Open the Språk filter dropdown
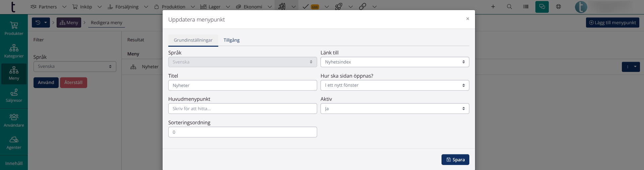The image size is (644, 170). click(x=75, y=67)
